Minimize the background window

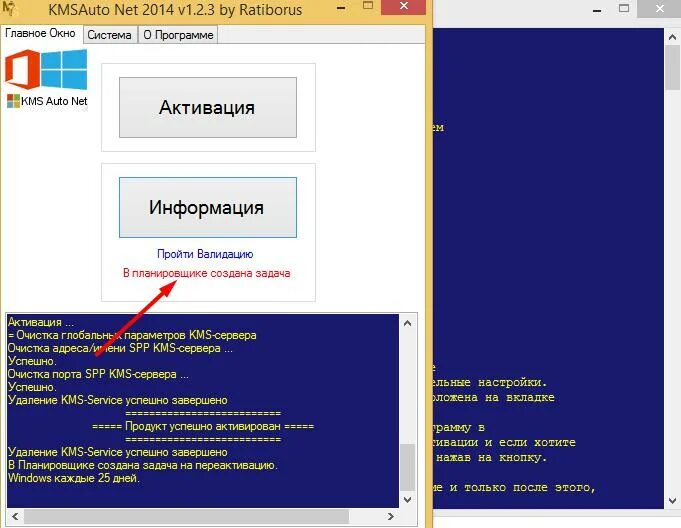597,10
